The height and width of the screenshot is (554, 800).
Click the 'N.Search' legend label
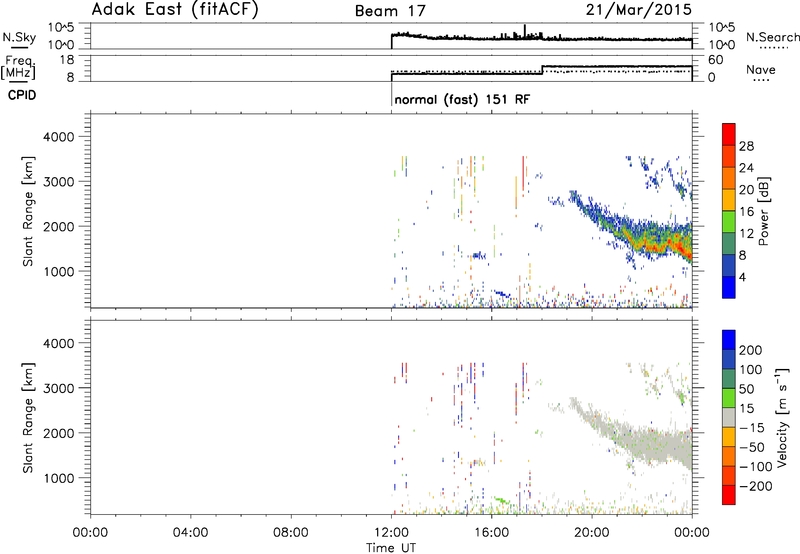[772, 37]
